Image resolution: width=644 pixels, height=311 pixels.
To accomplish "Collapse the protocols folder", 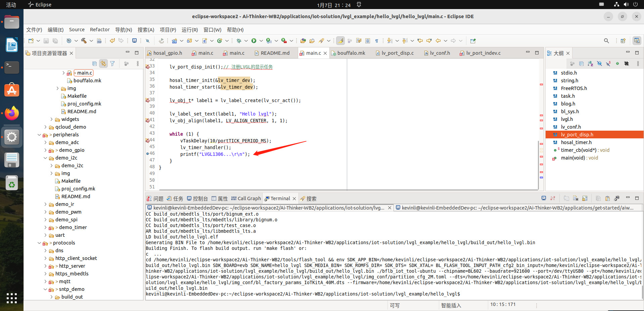I will coord(39,243).
